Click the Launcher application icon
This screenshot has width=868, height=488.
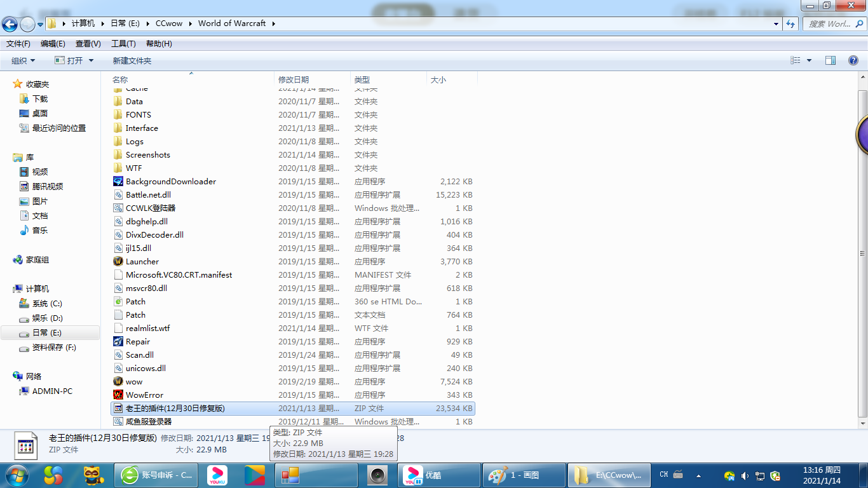118,261
